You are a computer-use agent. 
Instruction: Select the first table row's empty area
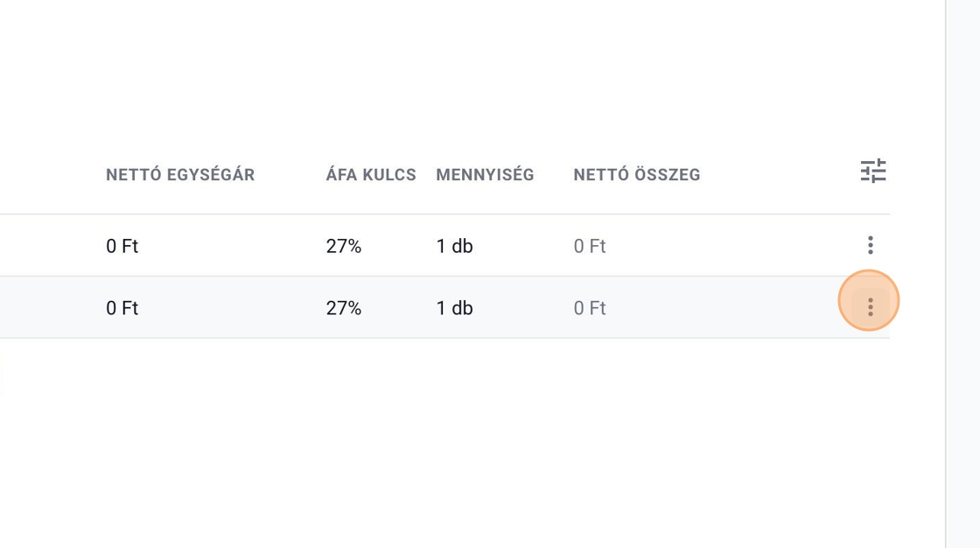point(744,246)
